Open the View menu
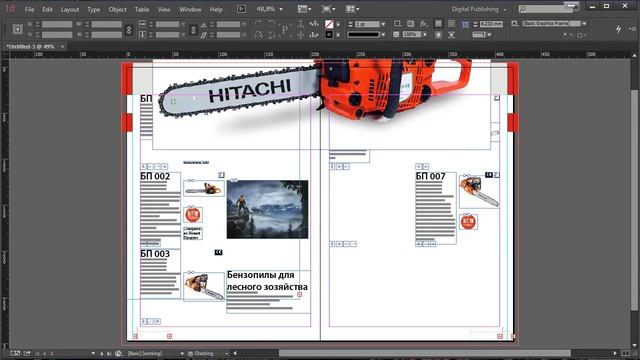This screenshot has height=360, width=640. pos(164,9)
